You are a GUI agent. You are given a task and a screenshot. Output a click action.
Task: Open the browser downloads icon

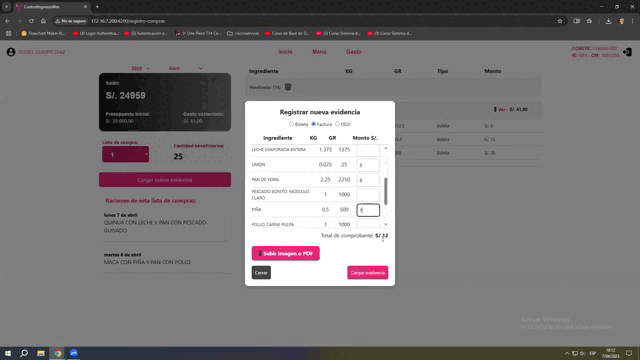click(x=609, y=21)
